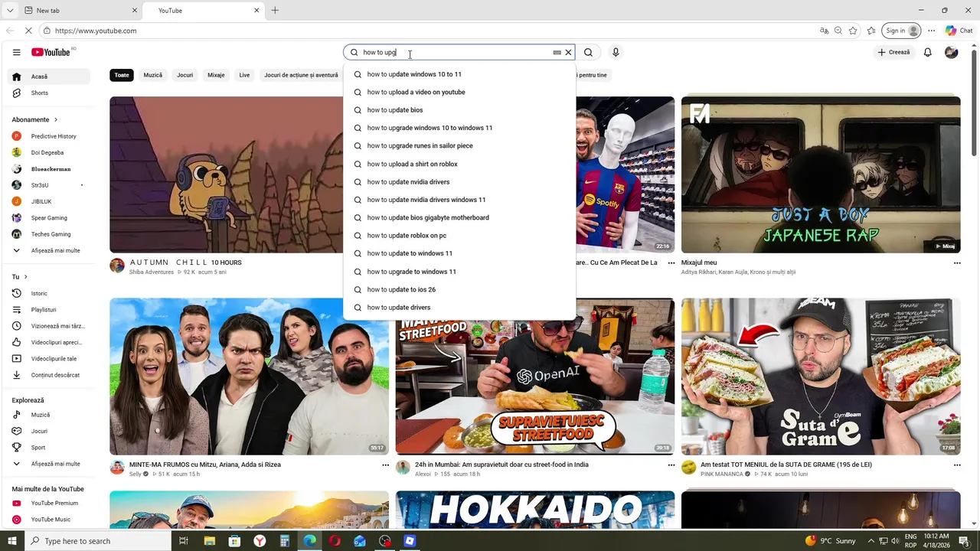The width and height of the screenshot is (980, 551).
Task: Go to Acasă in sidebar
Action: point(49,77)
